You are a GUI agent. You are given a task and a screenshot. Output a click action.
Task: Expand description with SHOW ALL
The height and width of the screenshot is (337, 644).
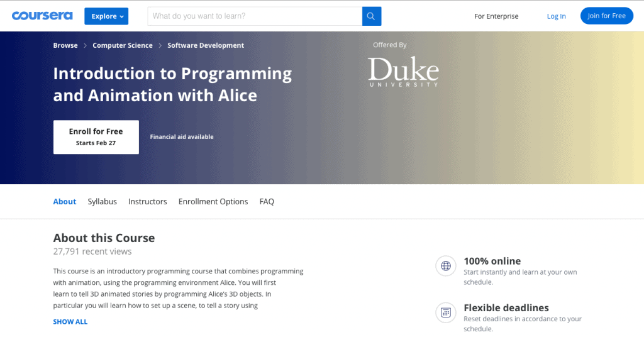(x=70, y=322)
